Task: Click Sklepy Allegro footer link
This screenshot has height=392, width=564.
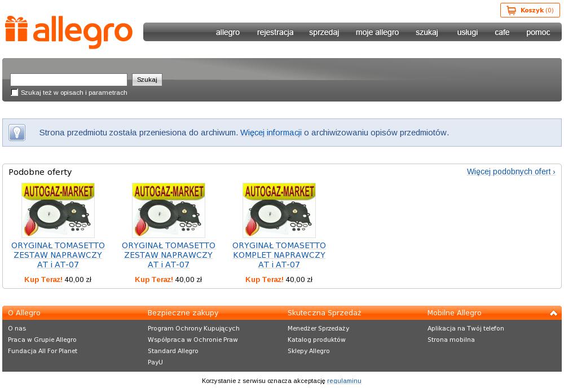Action: [x=309, y=351]
